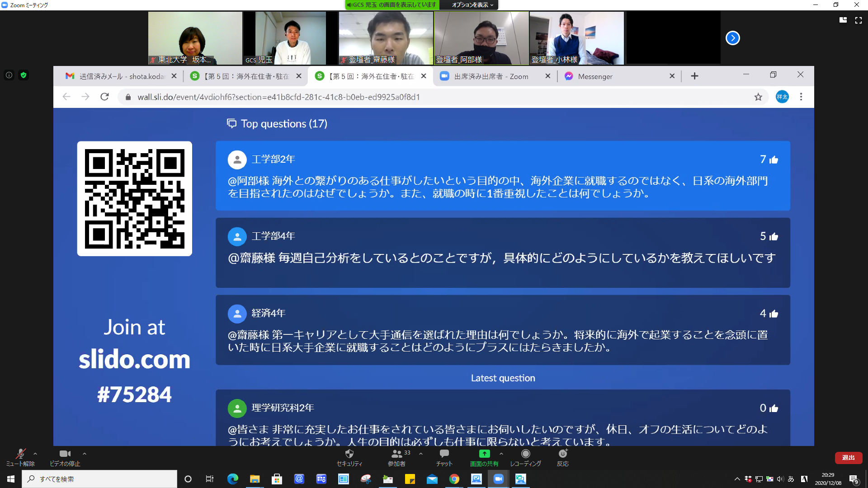Click the Top questions (17) heading
The width and height of the screenshot is (868, 488).
[283, 123]
